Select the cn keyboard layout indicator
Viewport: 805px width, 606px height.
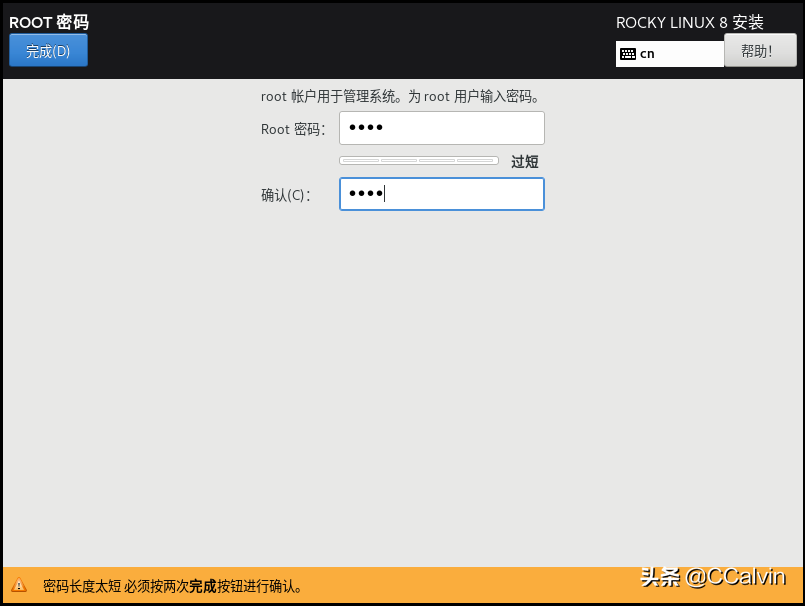coord(648,54)
